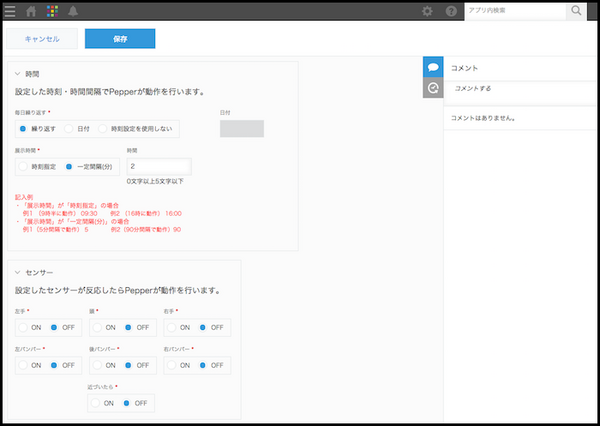Viewport: 600px width, 426px height.
Task: Turn ON the 左手 sensor
Action: pos(25,327)
